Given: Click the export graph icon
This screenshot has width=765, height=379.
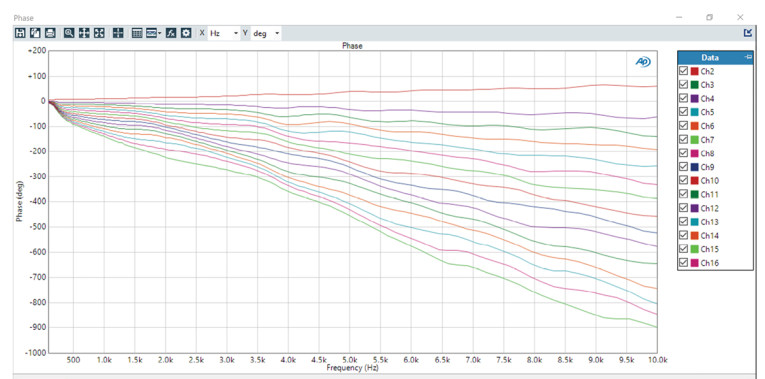Looking at the screenshot, I should click(x=35, y=33).
